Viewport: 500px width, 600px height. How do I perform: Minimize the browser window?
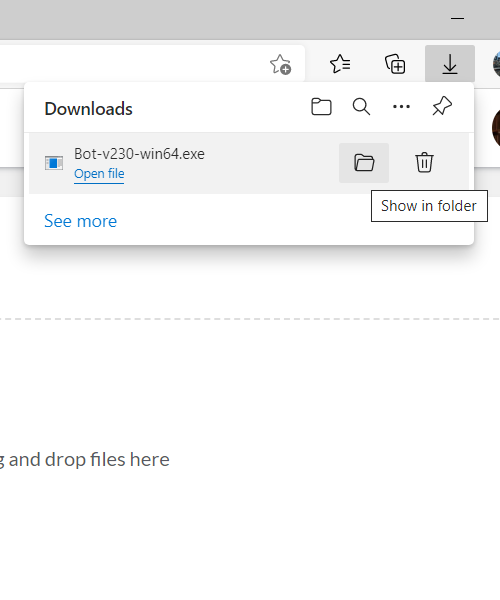click(457, 18)
